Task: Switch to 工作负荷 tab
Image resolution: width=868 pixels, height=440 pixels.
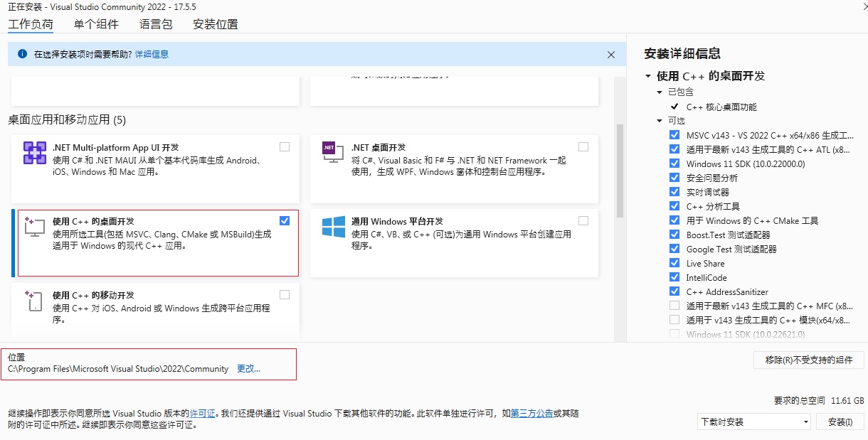Action: click(31, 24)
